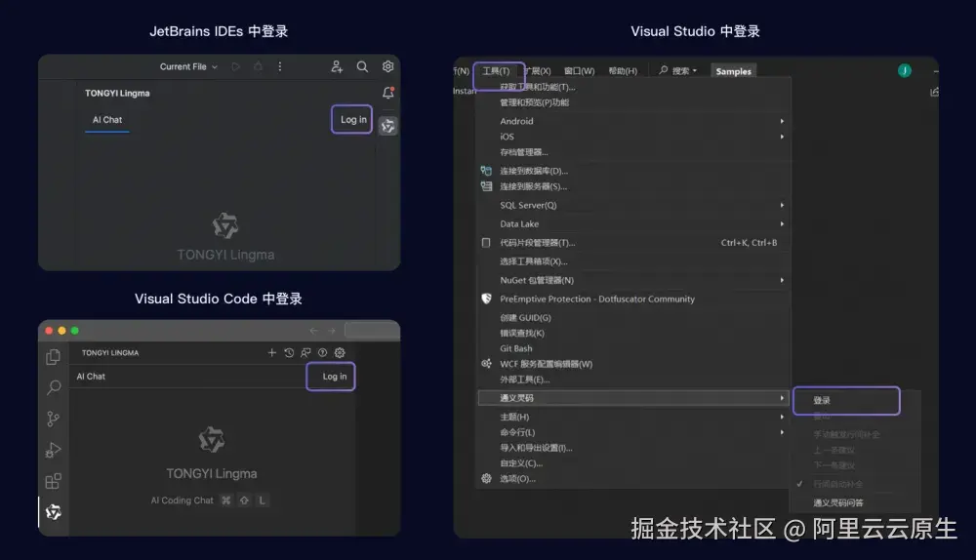
Task: Click the forward arrow in VS Code title bar
Action: point(331,331)
